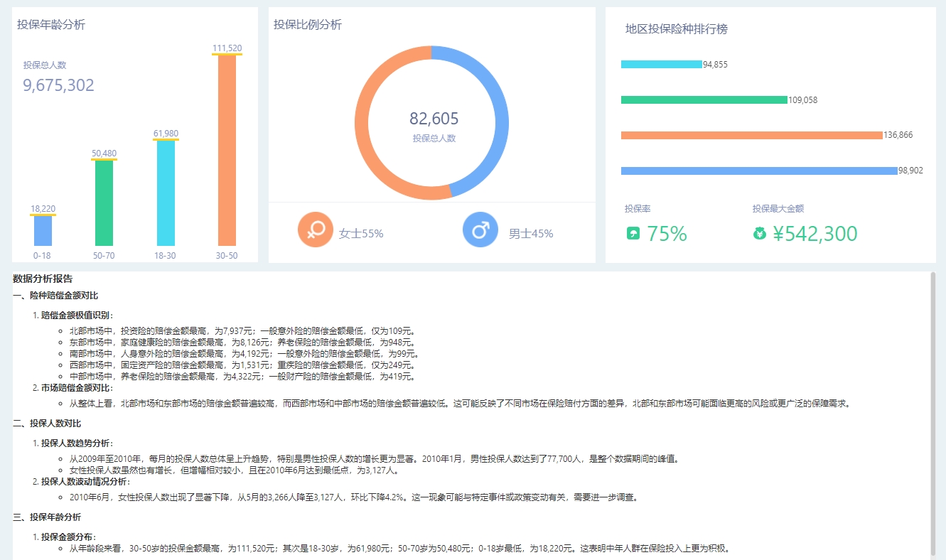Image resolution: width=946 pixels, height=560 pixels.
Task: Click the money bag icon beside ¥542,300
Action: point(760,233)
